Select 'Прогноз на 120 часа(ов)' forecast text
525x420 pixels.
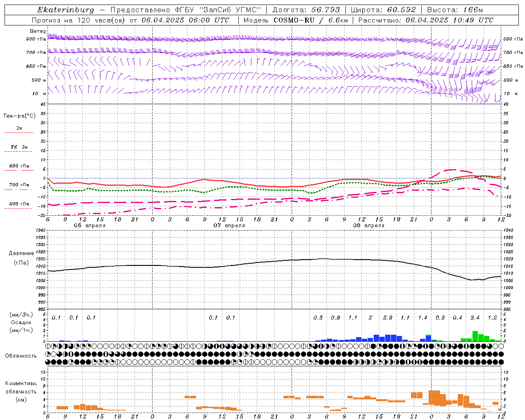pos(79,20)
